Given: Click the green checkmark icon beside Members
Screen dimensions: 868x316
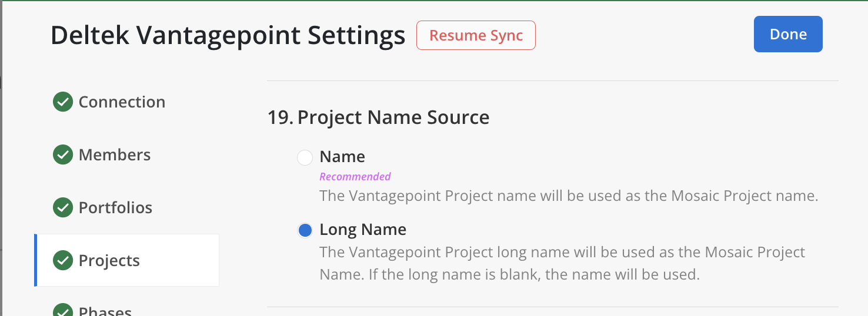Looking at the screenshot, I should [x=63, y=155].
